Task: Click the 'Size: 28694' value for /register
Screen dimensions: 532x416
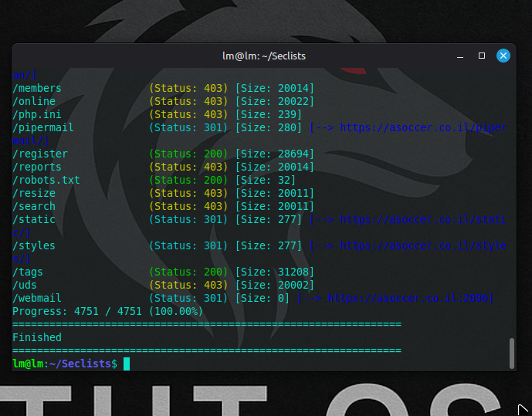Action: click(275, 154)
